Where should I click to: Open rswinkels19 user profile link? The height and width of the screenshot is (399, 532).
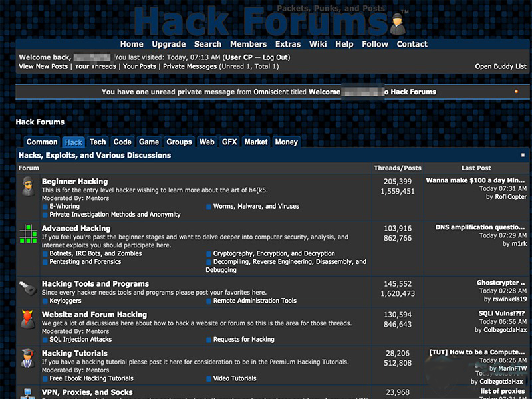[509, 299]
